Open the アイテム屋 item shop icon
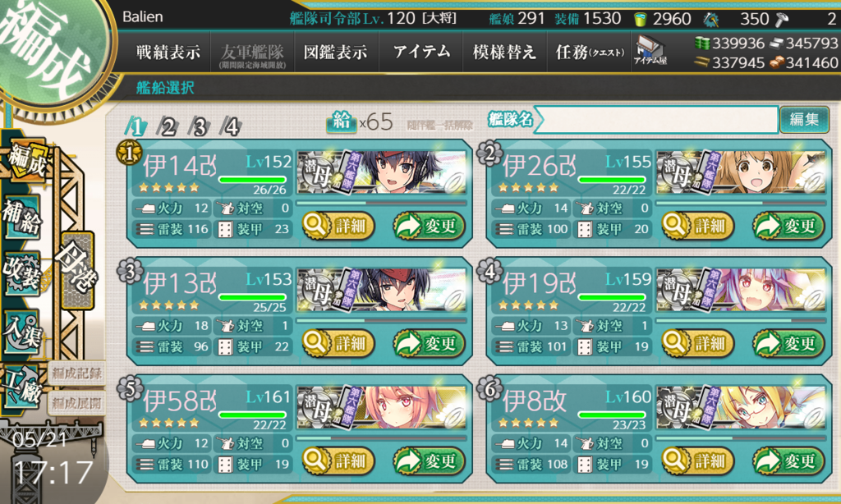This screenshot has height=504, width=841. (650, 51)
